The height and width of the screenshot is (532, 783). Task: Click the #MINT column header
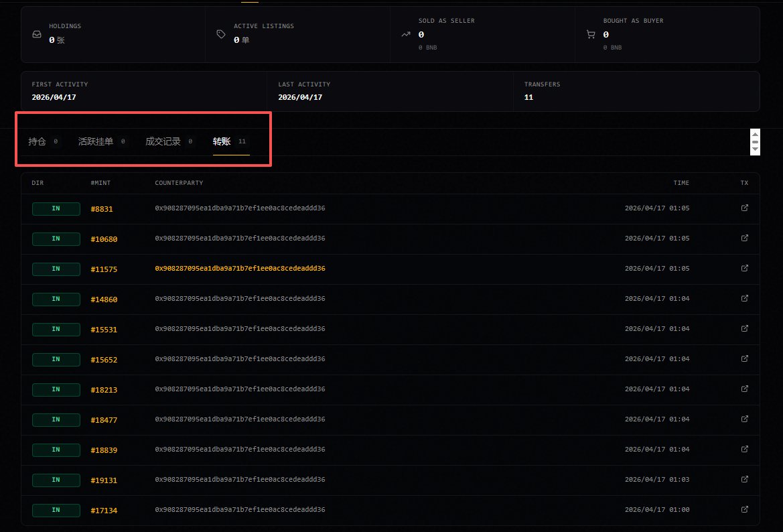pos(100,183)
